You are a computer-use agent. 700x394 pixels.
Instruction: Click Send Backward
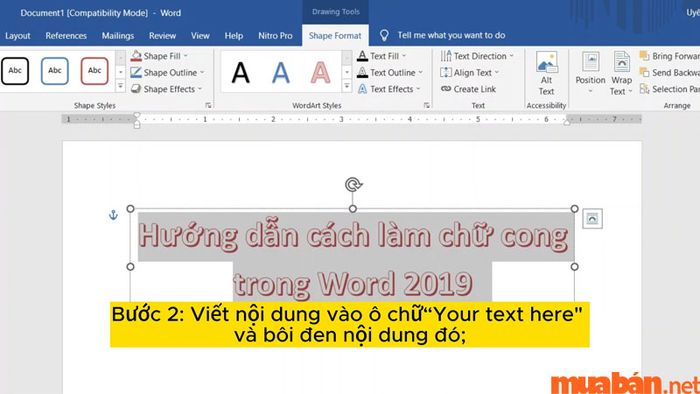click(x=669, y=73)
